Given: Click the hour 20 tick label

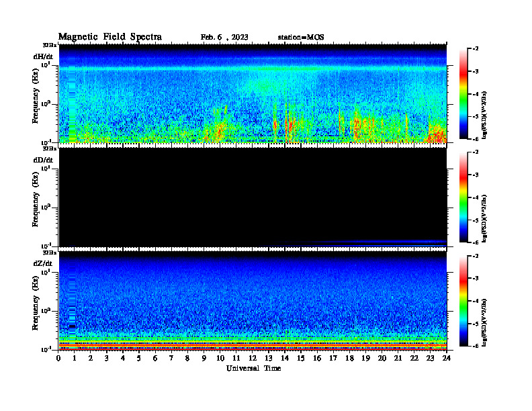Looking at the screenshot, I should point(382,359).
